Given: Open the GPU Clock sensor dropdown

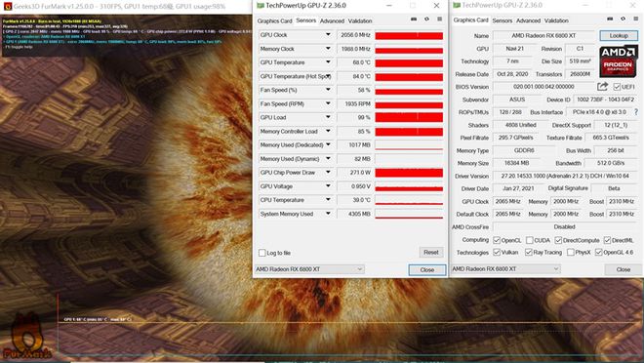Looking at the screenshot, I should pyautogui.click(x=328, y=35).
